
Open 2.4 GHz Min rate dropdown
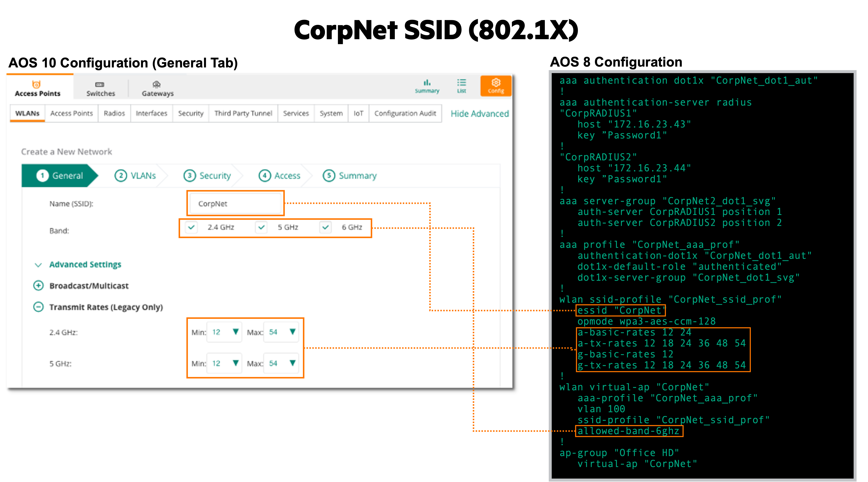pos(224,332)
